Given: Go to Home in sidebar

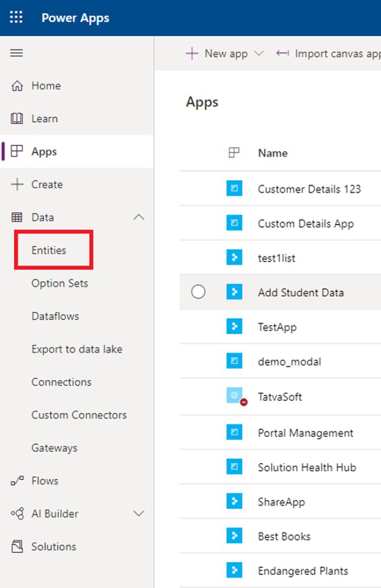Looking at the screenshot, I should (x=46, y=86).
